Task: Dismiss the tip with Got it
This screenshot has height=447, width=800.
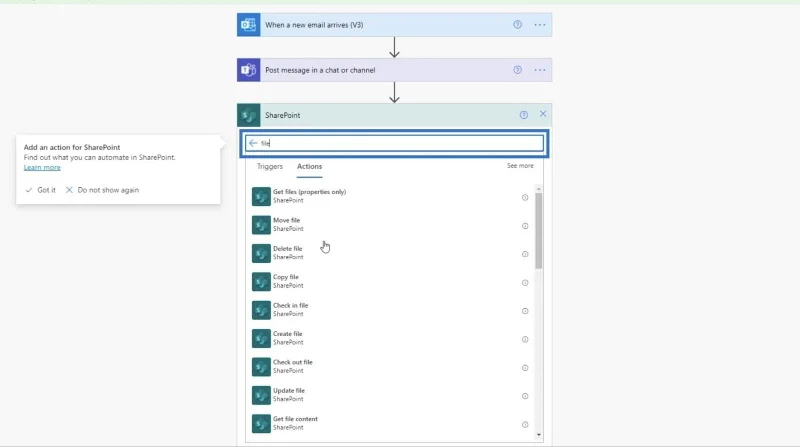Action: point(41,190)
